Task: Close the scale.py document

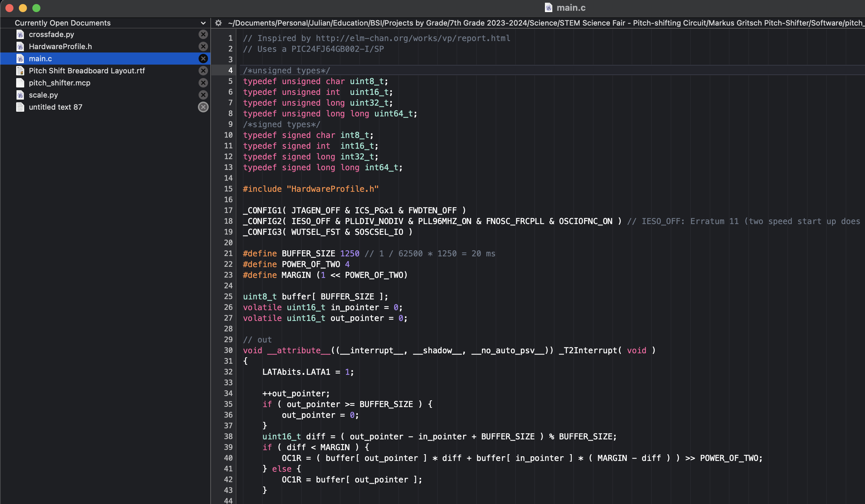Action: [x=203, y=95]
